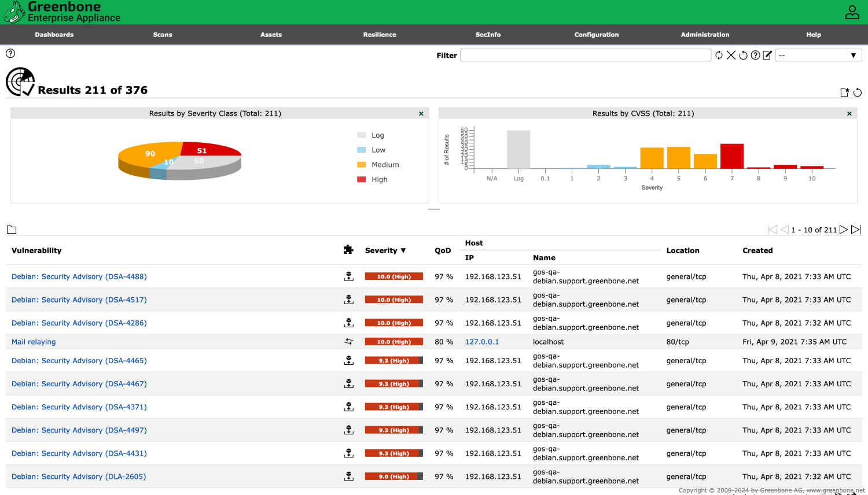Close the Results by Severity Class chart
Viewport: 868px width, 495px height.
[421, 113]
